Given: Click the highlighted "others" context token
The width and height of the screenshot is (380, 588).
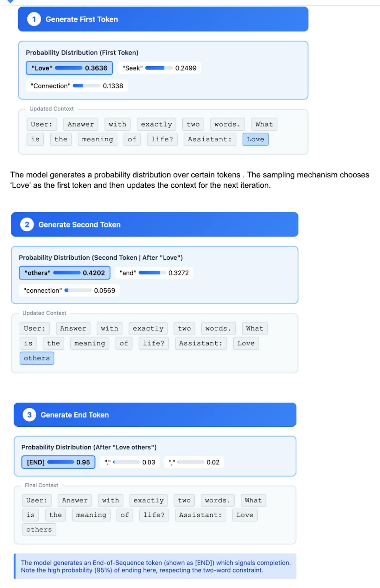Looking at the screenshot, I should pyautogui.click(x=37, y=358).
